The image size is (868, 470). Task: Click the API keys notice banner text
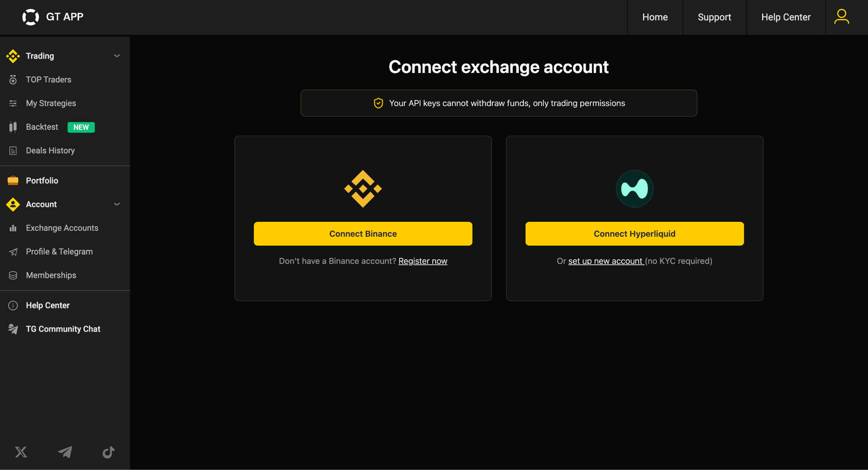point(507,103)
